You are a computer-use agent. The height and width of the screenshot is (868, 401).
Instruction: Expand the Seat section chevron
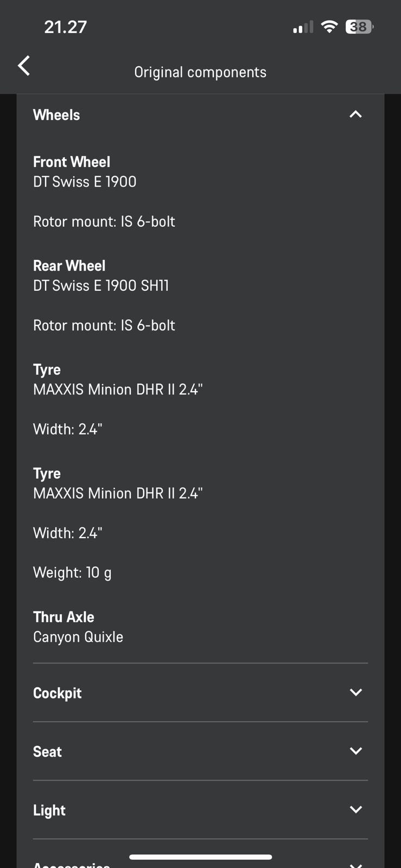pos(355,751)
